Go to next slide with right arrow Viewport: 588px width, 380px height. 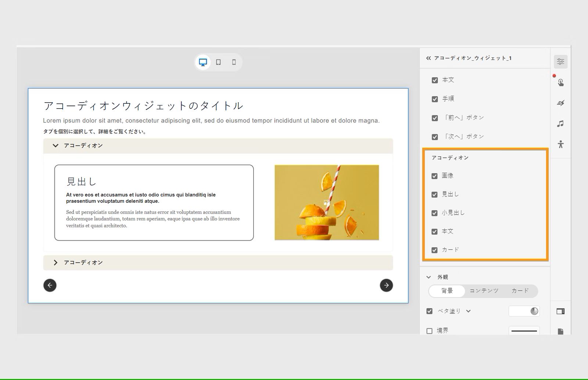coord(386,285)
